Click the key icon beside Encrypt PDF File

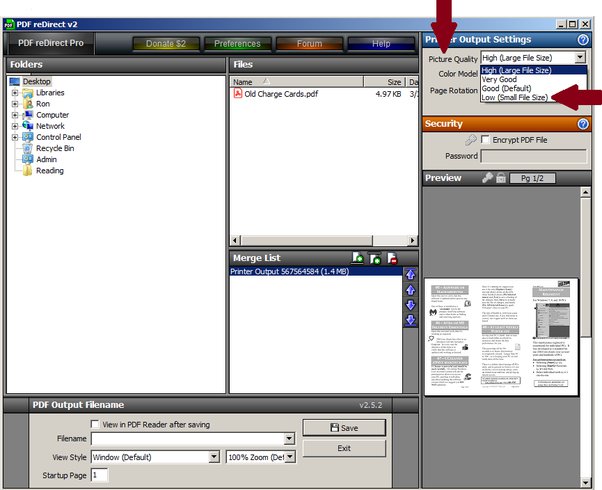[x=471, y=140]
